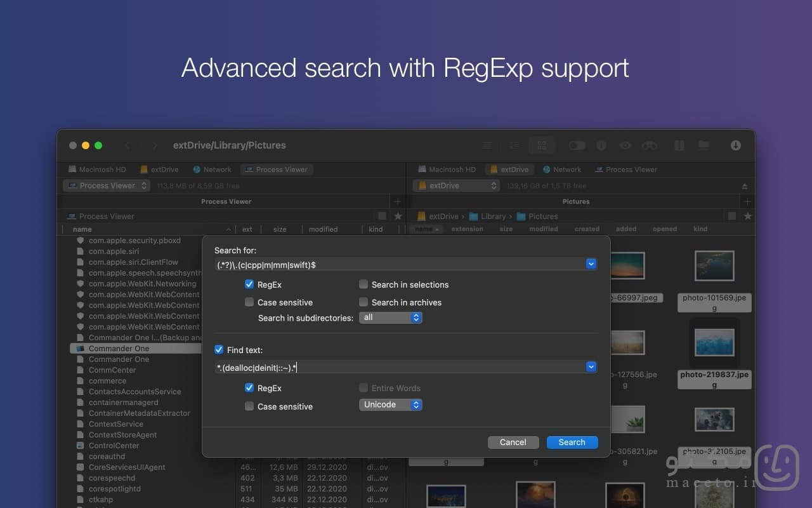Select Process Viewer tab in left pane
Viewport: 812px width, 508px height.
277,170
